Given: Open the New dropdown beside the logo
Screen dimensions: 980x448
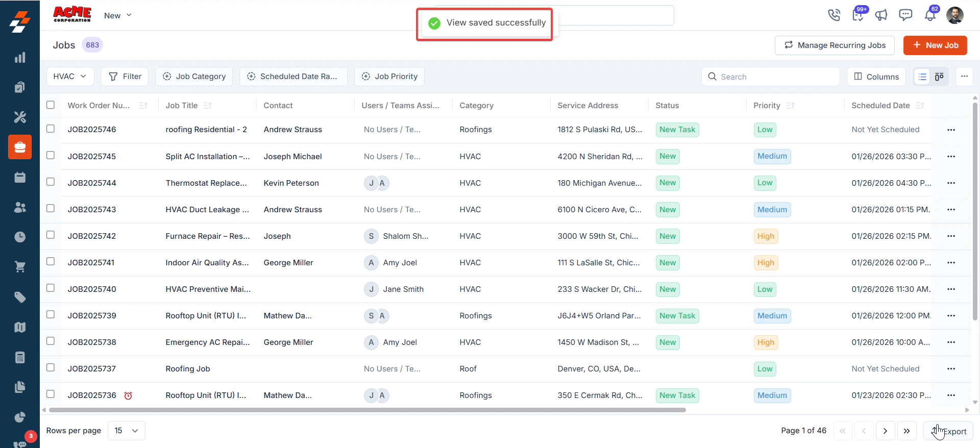Looking at the screenshot, I should tap(118, 15).
